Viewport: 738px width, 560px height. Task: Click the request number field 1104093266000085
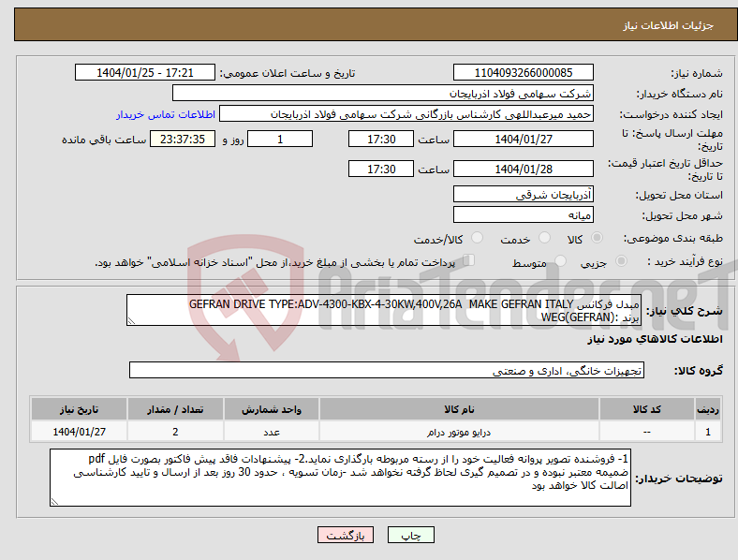(524, 72)
